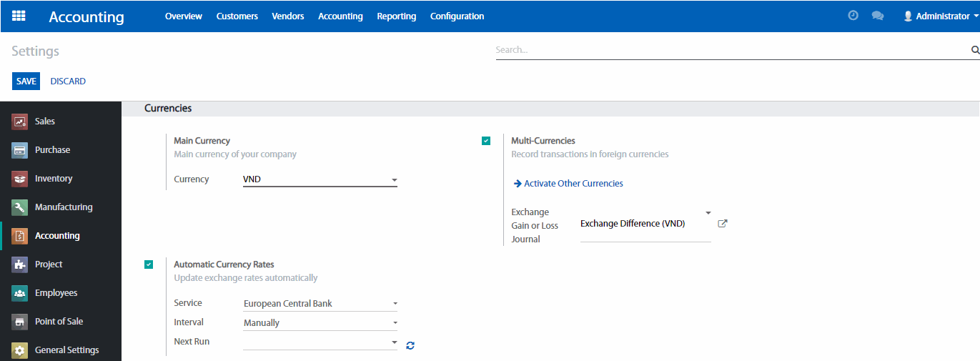Open the Reporting menu
This screenshot has width=980, height=361.
coord(396,16)
